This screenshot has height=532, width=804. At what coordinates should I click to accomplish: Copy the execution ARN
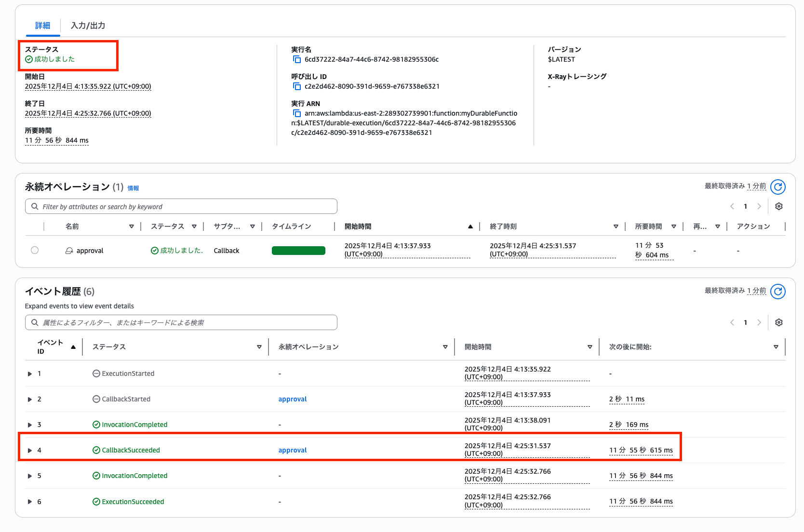(x=297, y=113)
